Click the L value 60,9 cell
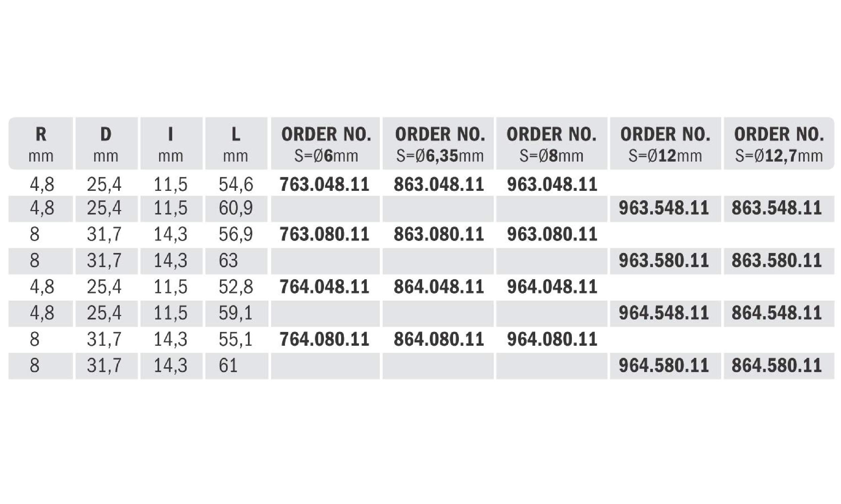 click(x=236, y=208)
